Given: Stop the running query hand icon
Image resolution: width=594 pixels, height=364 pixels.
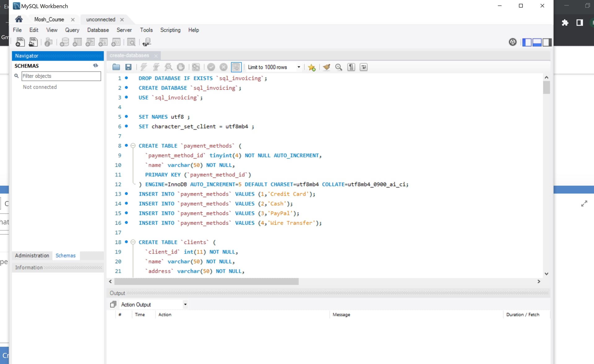Looking at the screenshot, I should click(181, 67).
